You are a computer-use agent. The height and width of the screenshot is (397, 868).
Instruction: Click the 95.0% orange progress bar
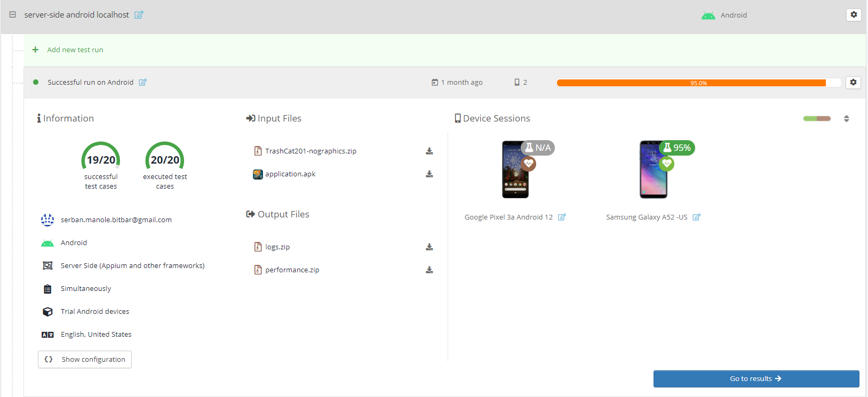(x=698, y=83)
